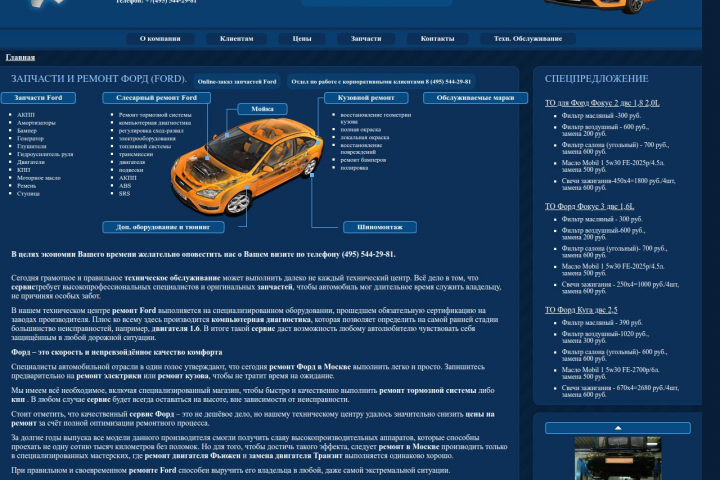Click Свечи зажигания - 670х4=2680 entry
The image size is (720, 480).
(620, 391)
